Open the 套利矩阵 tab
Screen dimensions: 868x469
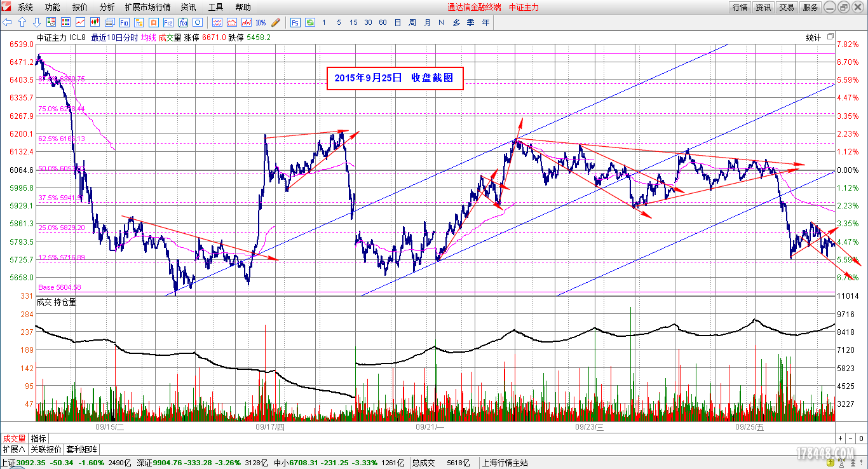81,449
